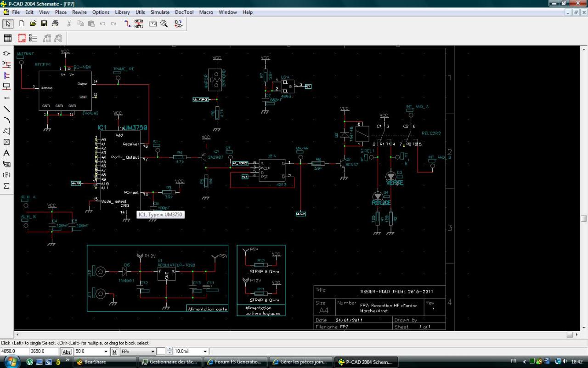This screenshot has height=368, width=588.
Task: Select the Measure ruler tool
Action: click(x=153, y=23)
